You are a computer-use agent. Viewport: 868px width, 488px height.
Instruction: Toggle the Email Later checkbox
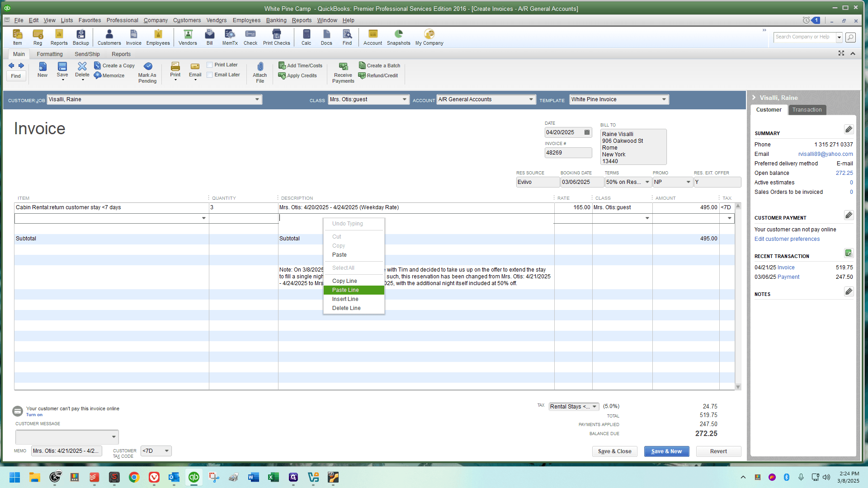click(x=210, y=75)
